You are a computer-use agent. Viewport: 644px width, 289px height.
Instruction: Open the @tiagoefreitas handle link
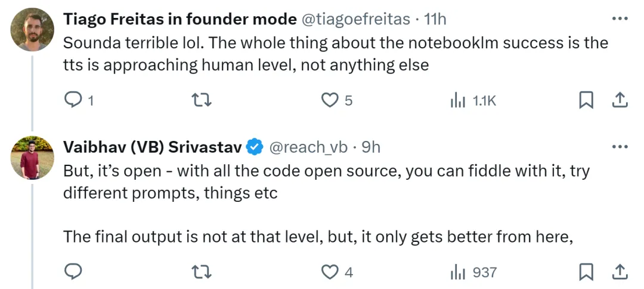pos(356,19)
